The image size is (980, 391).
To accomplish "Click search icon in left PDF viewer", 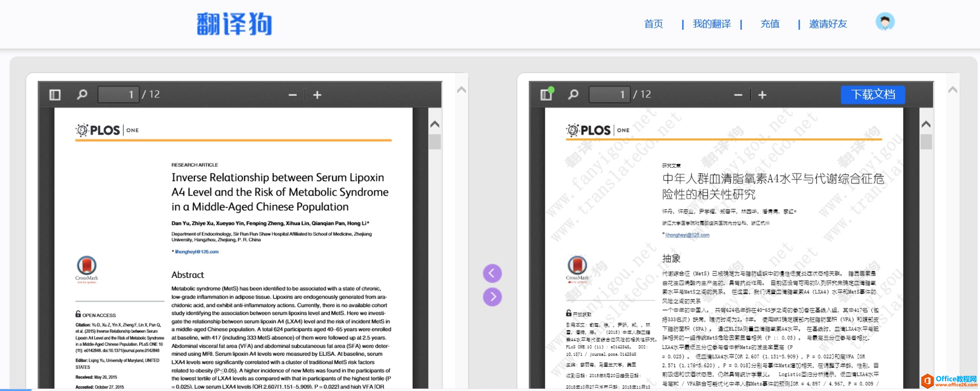I will tap(82, 95).
